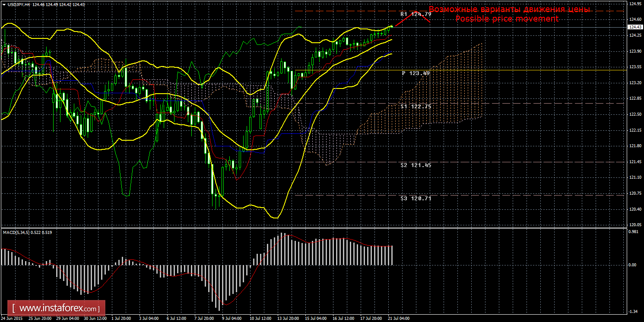Click the 9 Jul 04:00 time label
The image size is (644, 322).
[231, 319]
